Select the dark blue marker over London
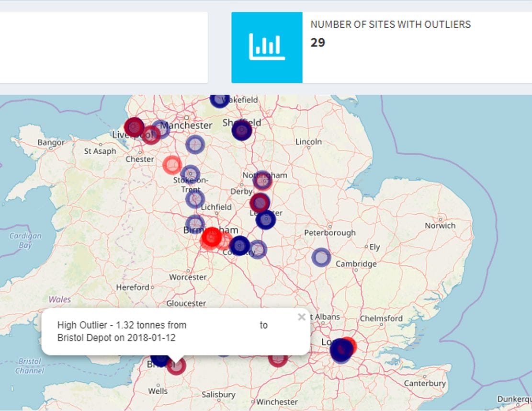Image resolution: width=532 pixels, height=411 pixels. (341, 351)
